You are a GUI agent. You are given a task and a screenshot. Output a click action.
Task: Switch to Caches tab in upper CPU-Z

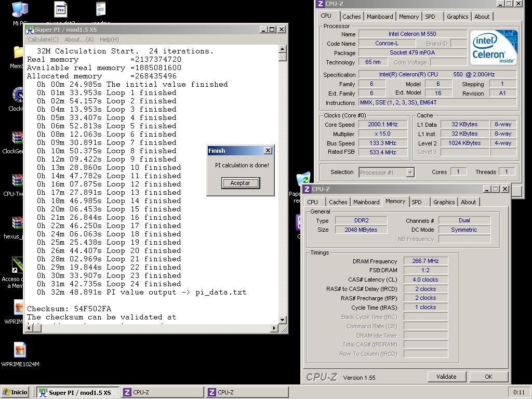[x=352, y=17]
